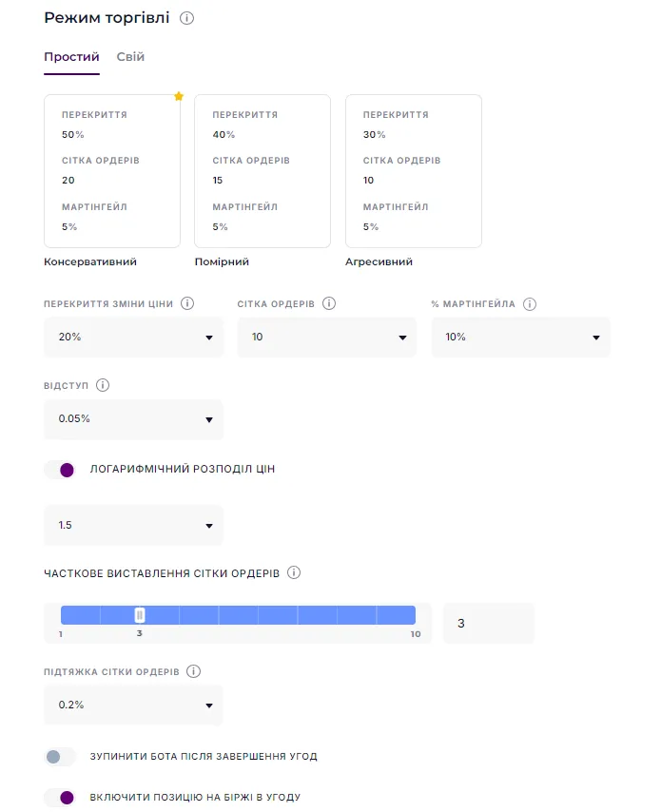Click info icon for Часткове виставлення сітки ордерів

click(294, 572)
